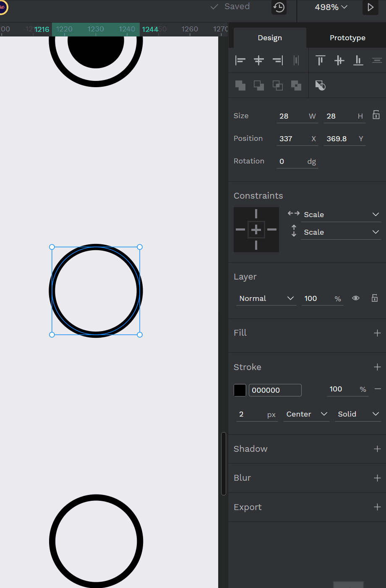This screenshot has height=588, width=386.
Task: Open the Normal blend mode dropdown
Action: (266, 298)
